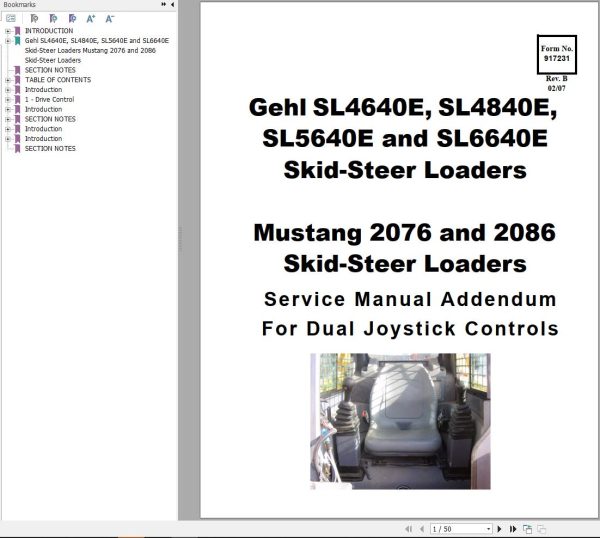Decrease bookmark text size with A-
The height and width of the screenshot is (538, 600).
pos(109,18)
